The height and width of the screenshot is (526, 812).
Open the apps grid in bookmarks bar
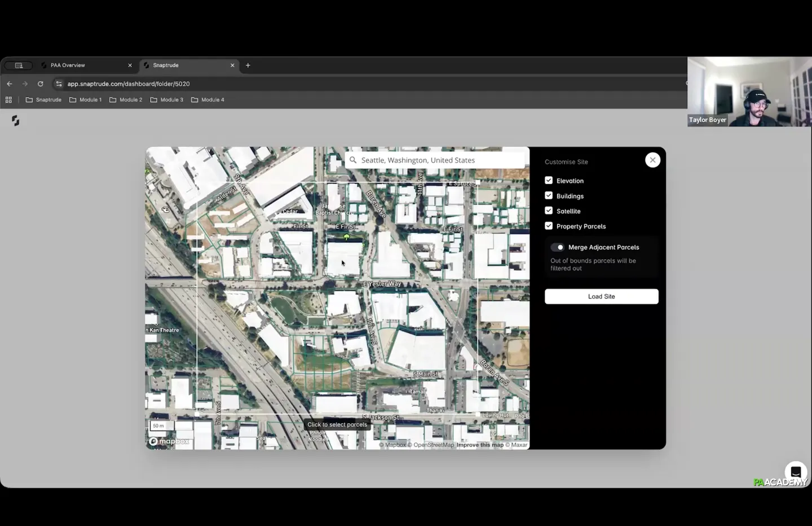click(8, 100)
